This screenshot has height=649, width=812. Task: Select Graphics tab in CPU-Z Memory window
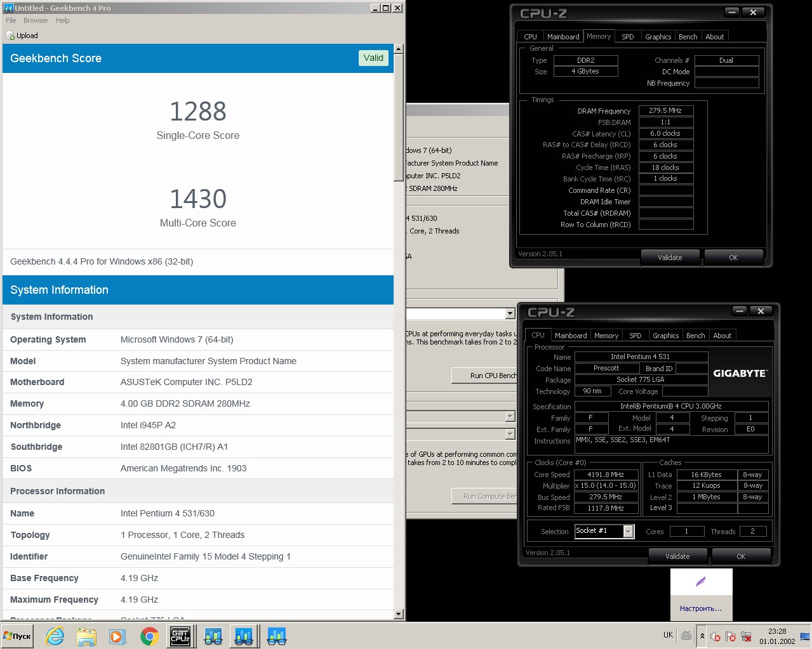(x=658, y=37)
